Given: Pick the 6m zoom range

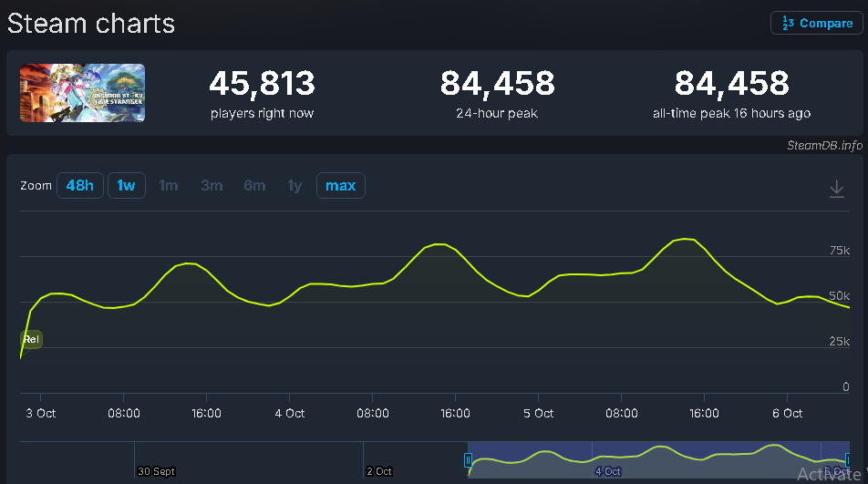Looking at the screenshot, I should pyautogui.click(x=254, y=186).
